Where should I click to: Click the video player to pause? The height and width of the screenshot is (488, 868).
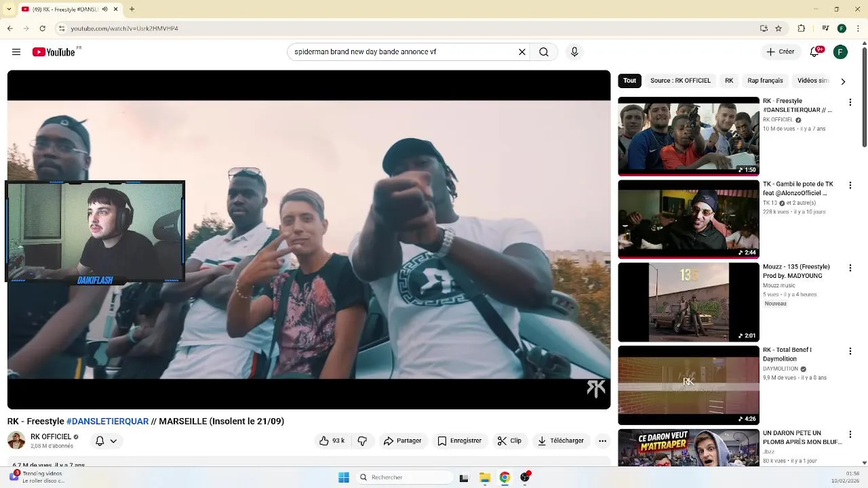(309, 239)
